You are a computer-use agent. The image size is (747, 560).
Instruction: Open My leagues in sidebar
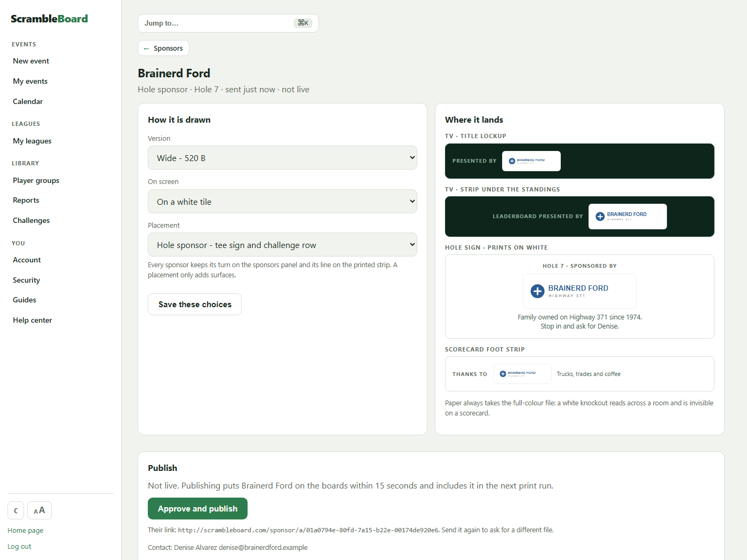click(x=32, y=141)
